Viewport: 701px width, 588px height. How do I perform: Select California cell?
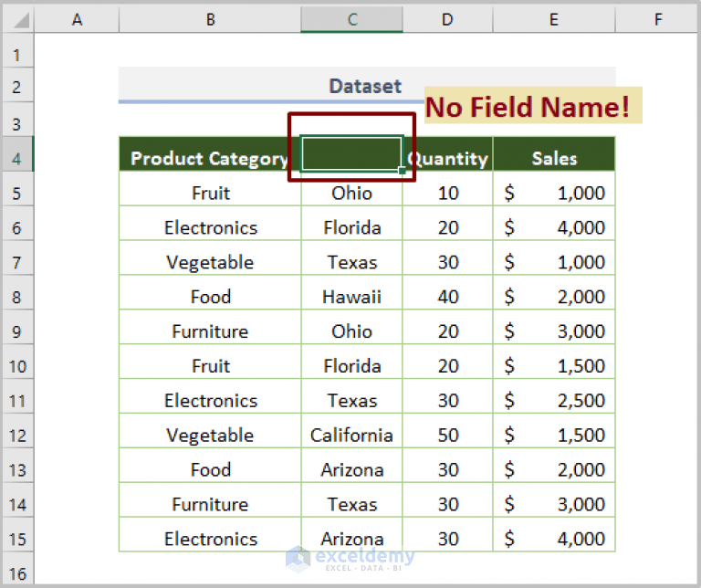click(x=351, y=431)
